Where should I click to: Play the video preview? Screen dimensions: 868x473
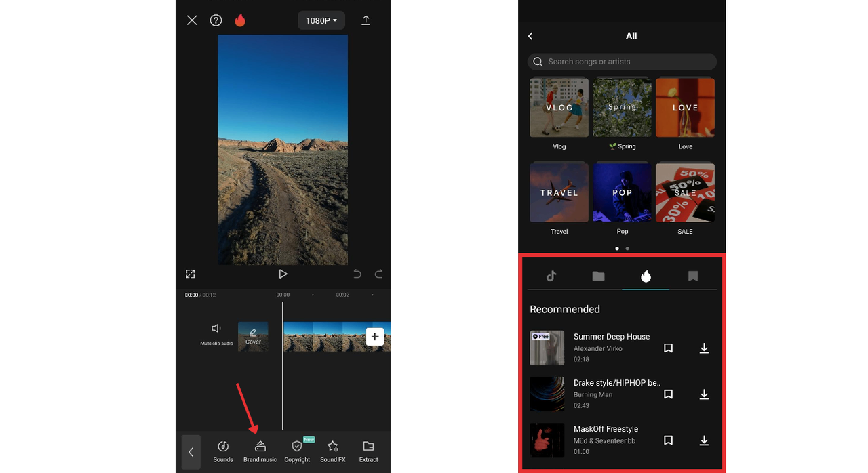tap(283, 274)
